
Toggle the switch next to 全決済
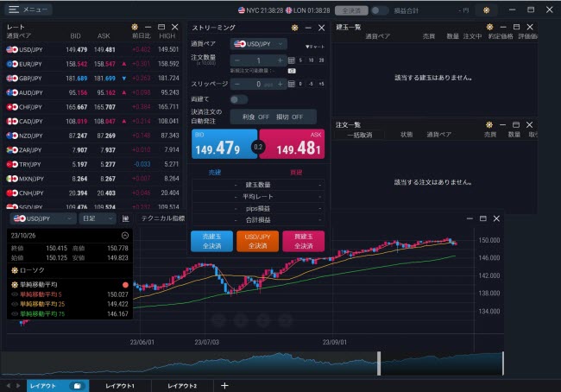[x=379, y=10]
